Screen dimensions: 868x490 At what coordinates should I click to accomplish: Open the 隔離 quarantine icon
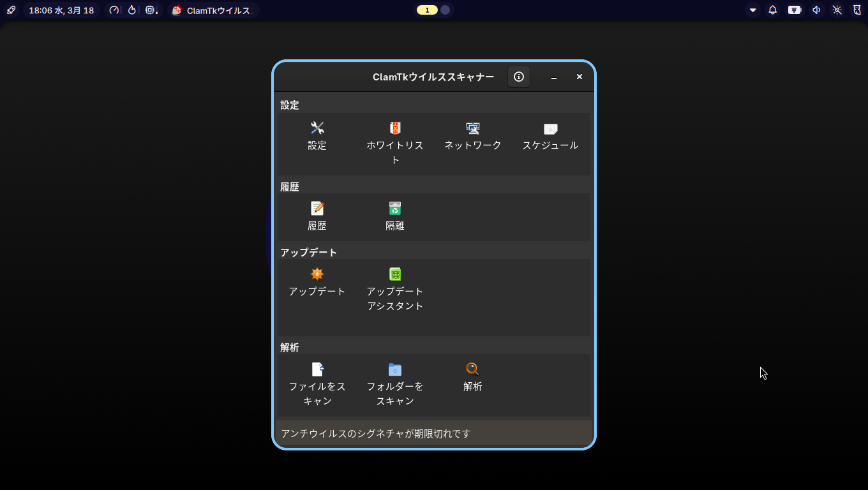(x=395, y=209)
